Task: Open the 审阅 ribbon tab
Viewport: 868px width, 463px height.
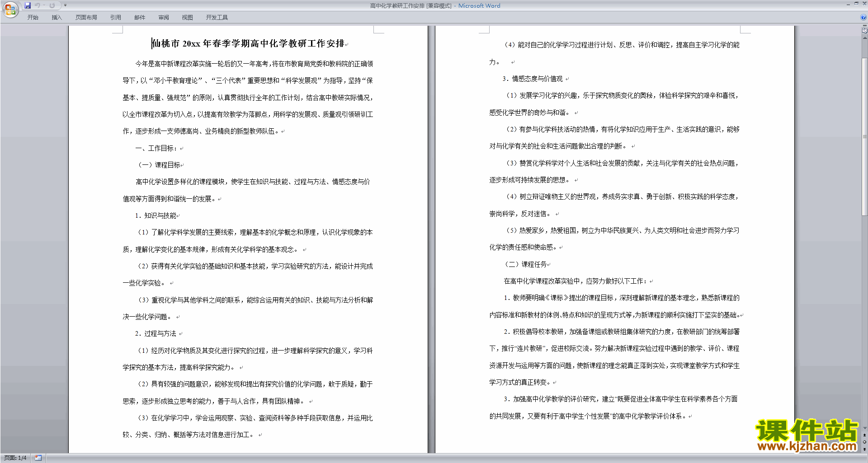Action: tap(164, 17)
